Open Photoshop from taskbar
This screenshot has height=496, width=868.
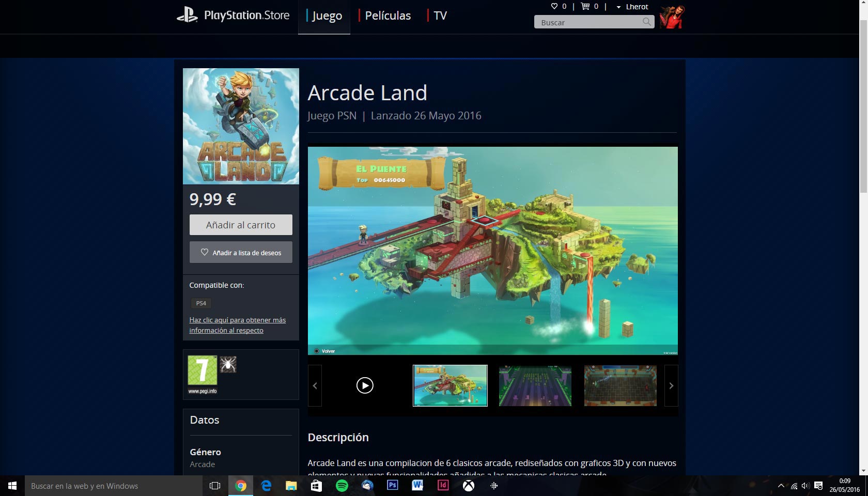coord(393,486)
